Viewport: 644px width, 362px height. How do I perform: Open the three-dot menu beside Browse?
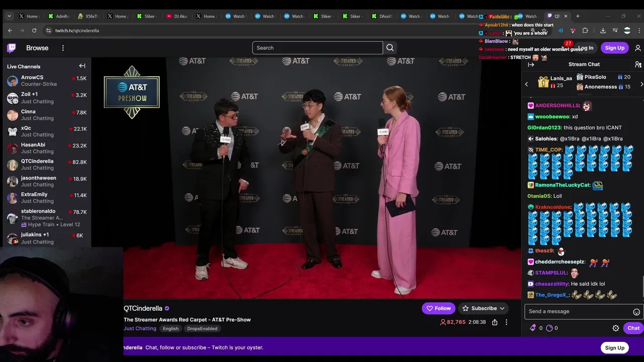coord(63,48)
